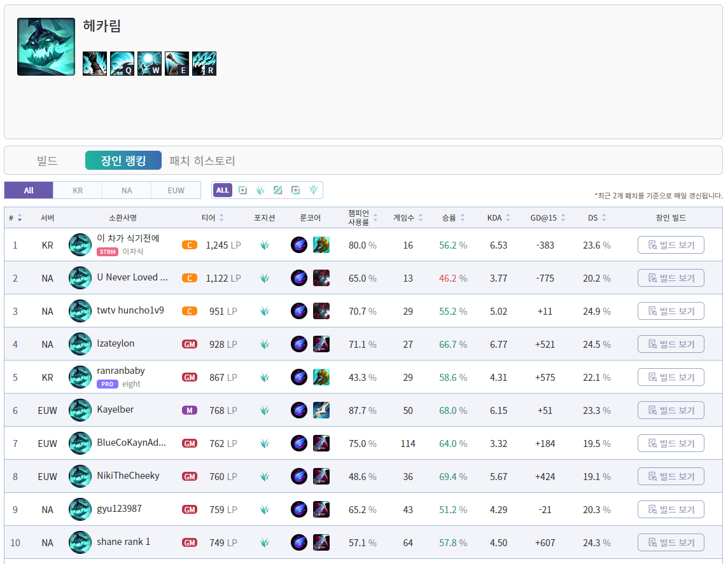Open summoner NikiTheCheeky profile
The image size is (728, 564).
(128, 476)
